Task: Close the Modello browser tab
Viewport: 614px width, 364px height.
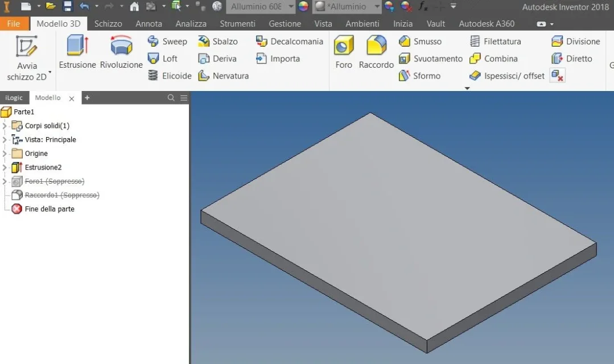Action: (x=72, y=98)
